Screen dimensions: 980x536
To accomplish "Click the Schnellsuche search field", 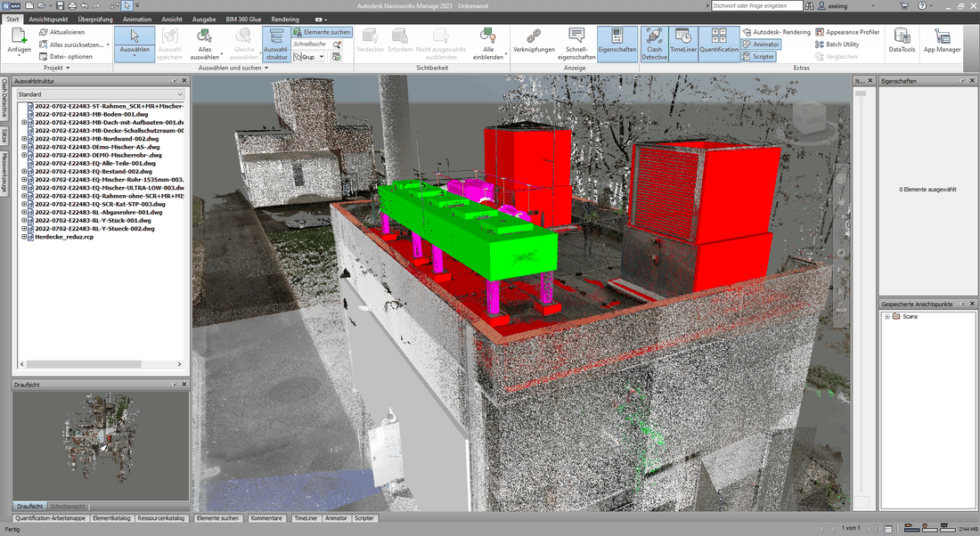I will (311, 45).
